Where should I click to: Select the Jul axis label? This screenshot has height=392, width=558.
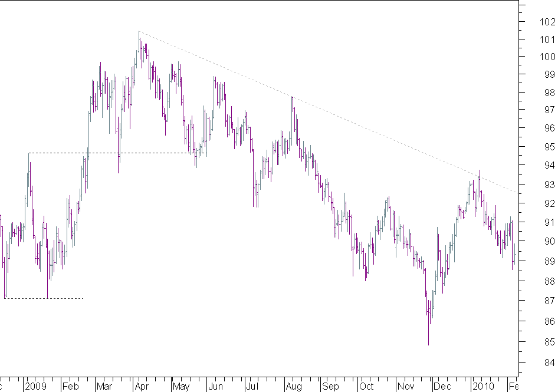tap(252, 386)
